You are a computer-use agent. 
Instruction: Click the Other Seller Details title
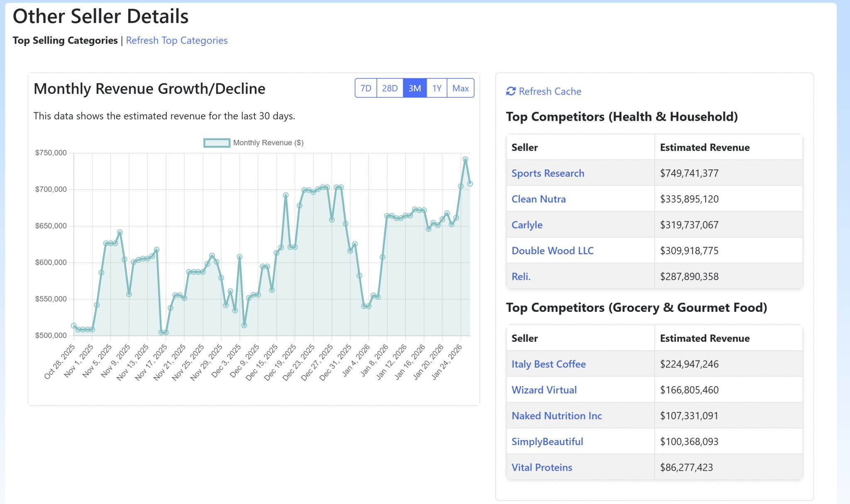(100, 16)
